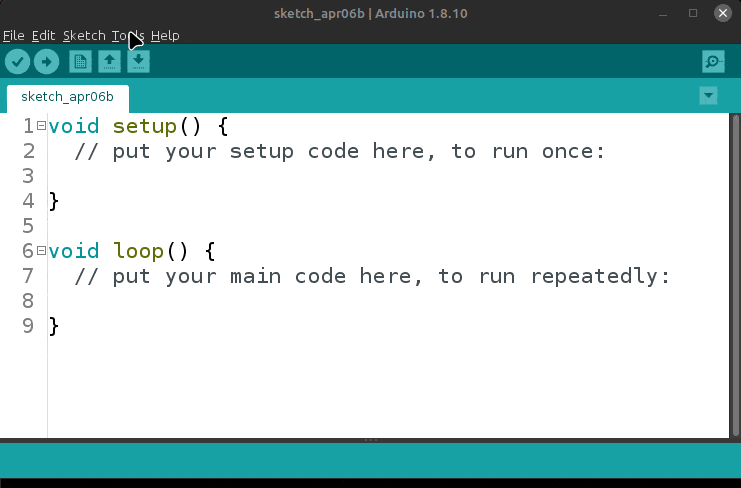The width and height of the screenshot is (741, 488).
Task: Save sketch using down-arrow icon
Action: 139,62
